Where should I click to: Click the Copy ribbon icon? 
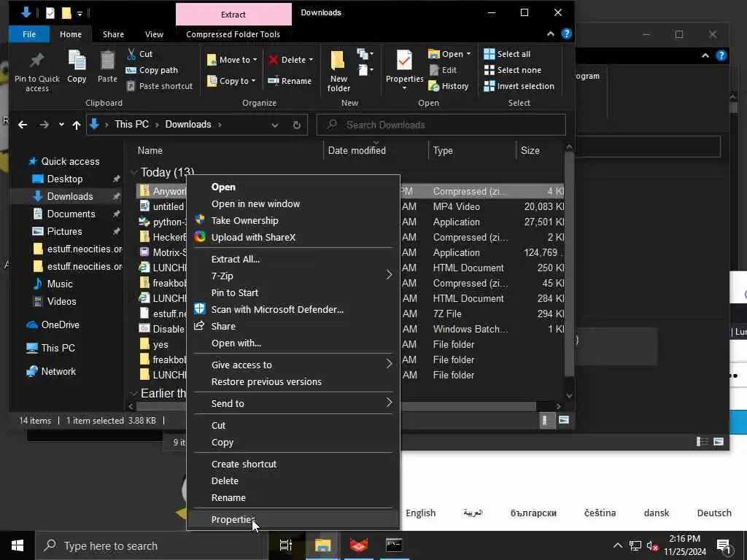pyautogui.click(x=77, y=61)
